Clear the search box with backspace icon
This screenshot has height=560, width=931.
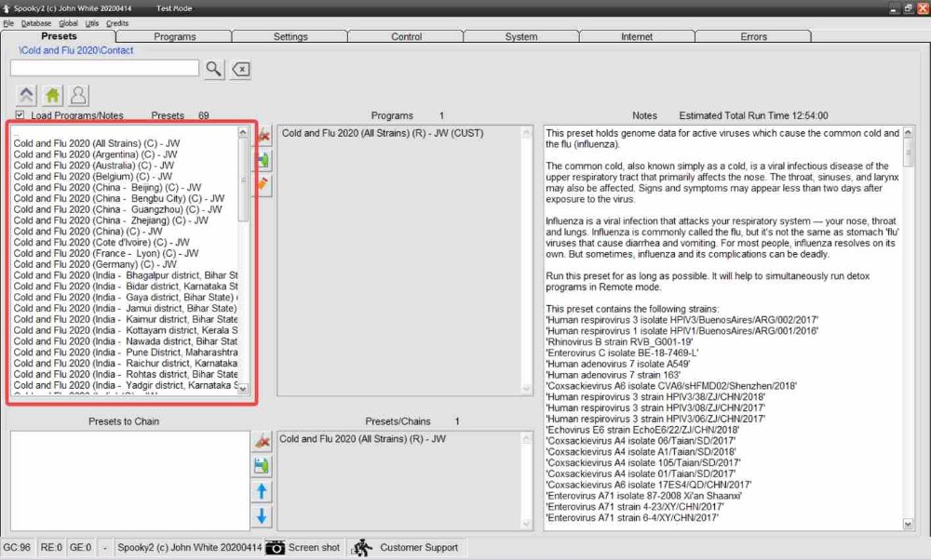240,69
